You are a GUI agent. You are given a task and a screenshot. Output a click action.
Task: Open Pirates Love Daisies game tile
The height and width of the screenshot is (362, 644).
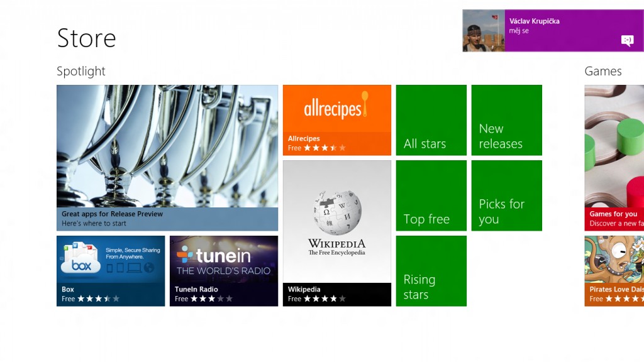(x=614, y=271)
